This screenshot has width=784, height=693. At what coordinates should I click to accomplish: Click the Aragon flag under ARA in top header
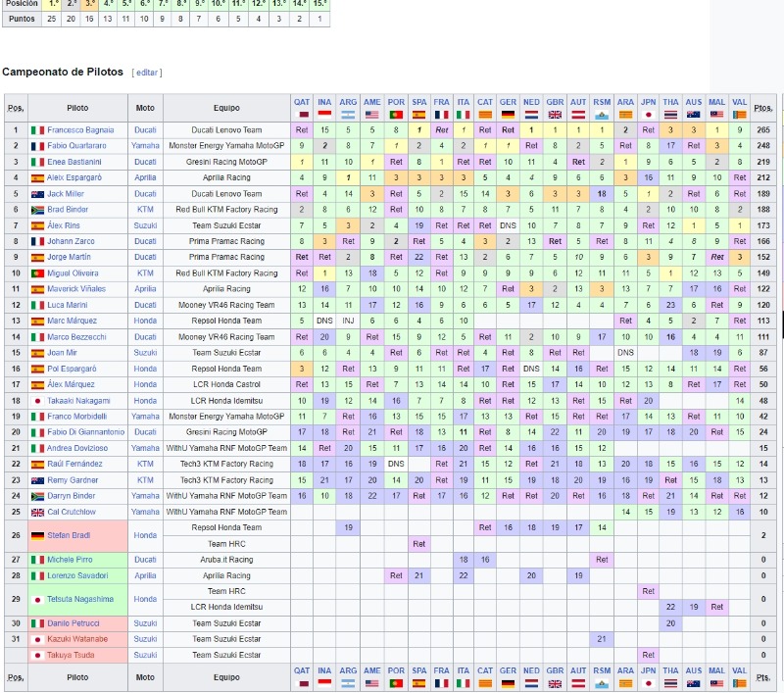point(625,115)
